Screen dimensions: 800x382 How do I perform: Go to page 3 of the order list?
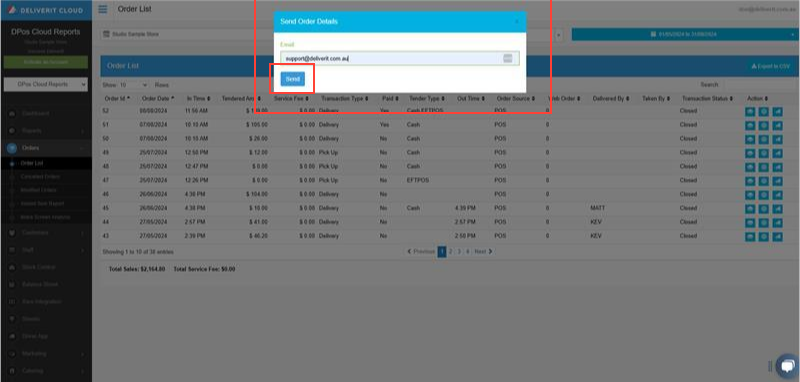pyautogui.click(x=459, y=251)
